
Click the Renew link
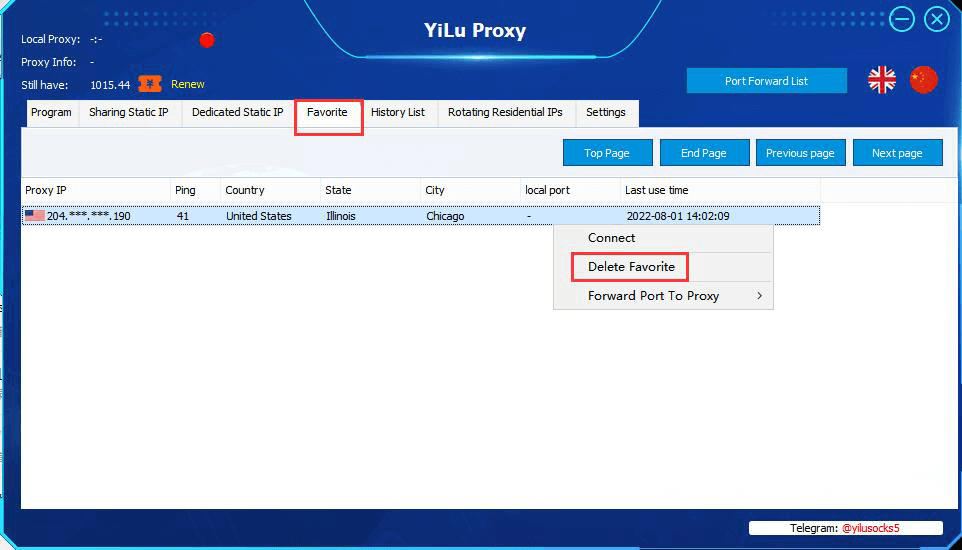click(188, 85)
